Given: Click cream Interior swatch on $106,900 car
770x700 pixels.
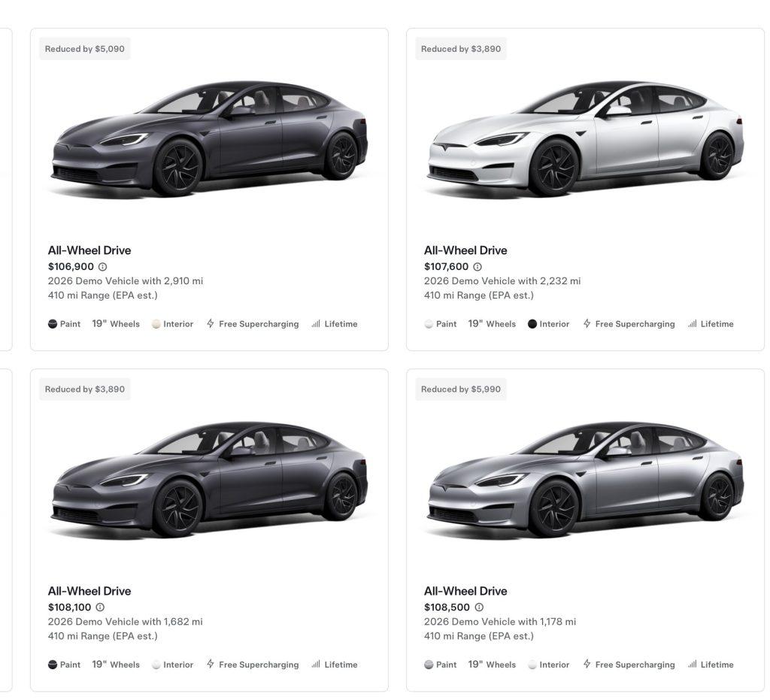Looking at the screenshot, I should click(156, 324).
